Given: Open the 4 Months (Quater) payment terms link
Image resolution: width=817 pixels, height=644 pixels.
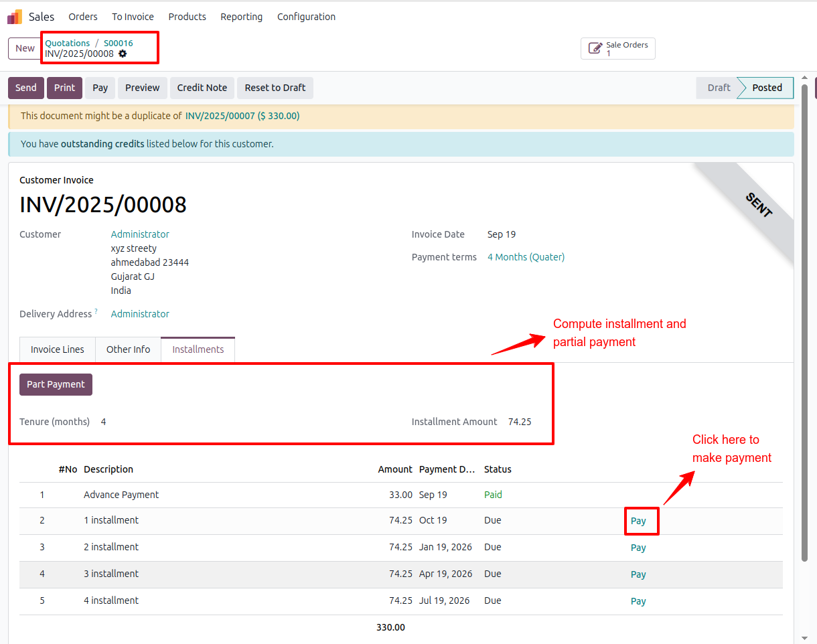Looking at the screenshot, I should pyautogui.click(x=526, y=257).
